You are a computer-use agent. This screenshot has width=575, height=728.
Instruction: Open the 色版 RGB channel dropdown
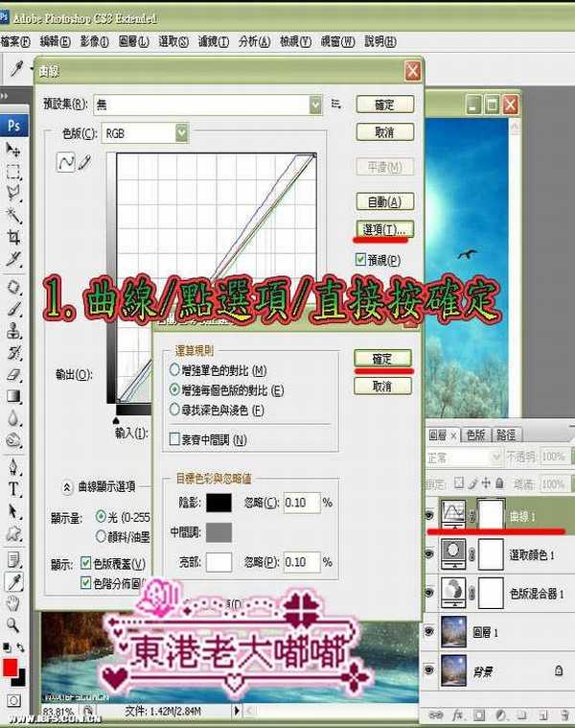181,133
